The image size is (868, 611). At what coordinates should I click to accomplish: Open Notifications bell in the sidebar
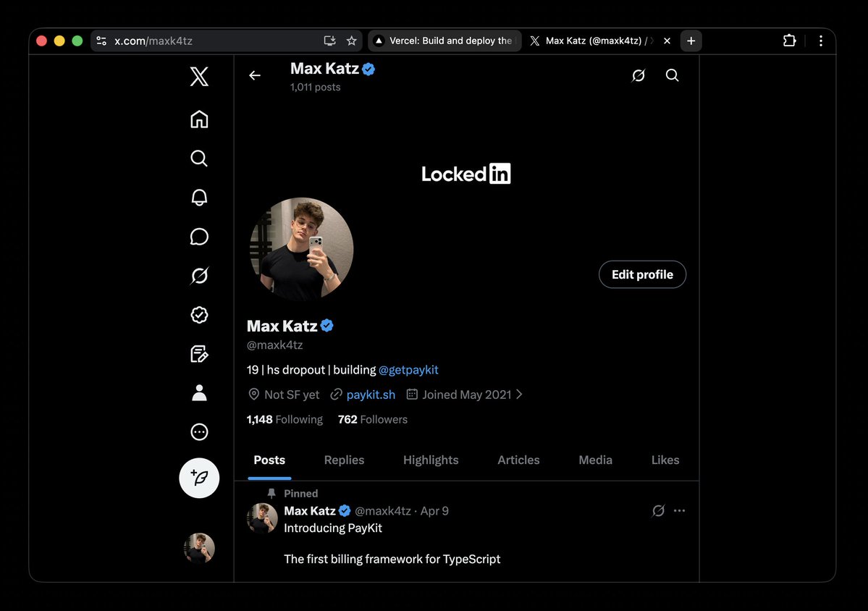click(199, 198)
